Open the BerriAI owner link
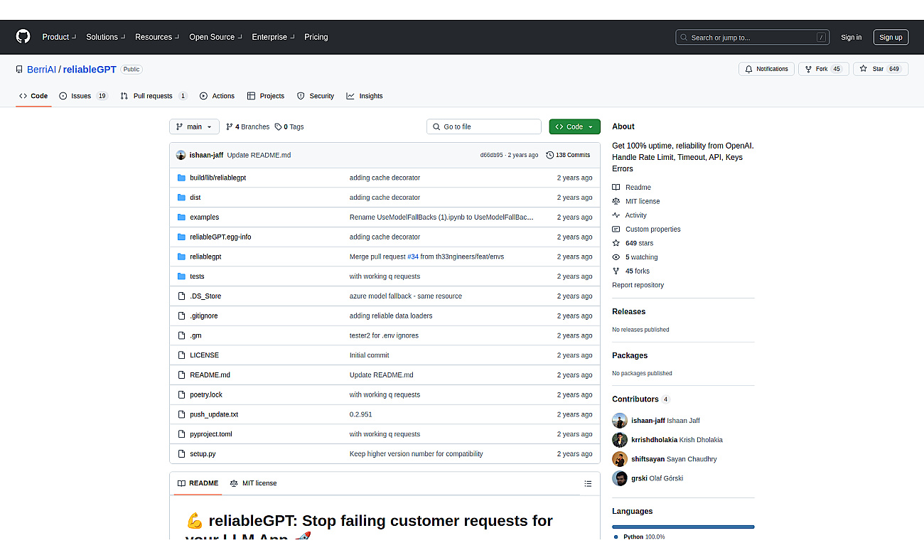This screenshot has width=924, height=560. click(41, 70)
